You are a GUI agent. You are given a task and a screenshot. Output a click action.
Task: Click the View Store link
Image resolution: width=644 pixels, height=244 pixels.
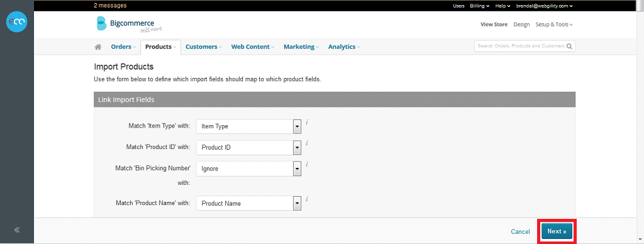[494, 25]
